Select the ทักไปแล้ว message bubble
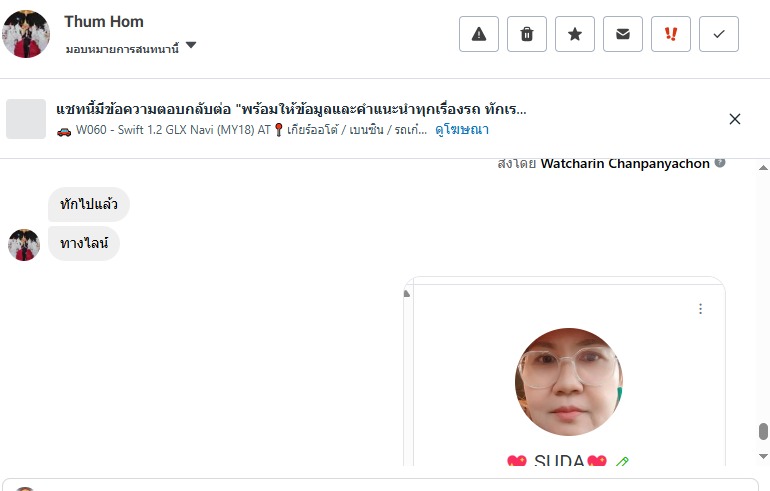Screen dimensions: 770x491 [x=89, y=204]
